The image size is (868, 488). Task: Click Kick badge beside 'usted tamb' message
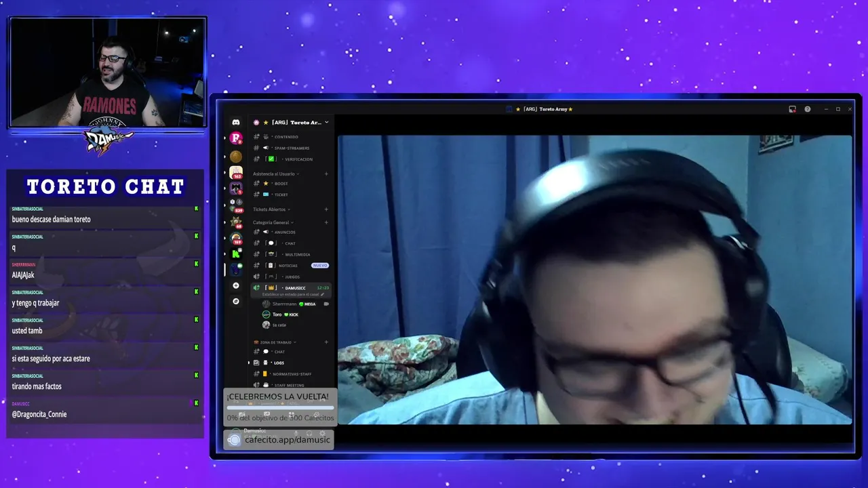pos(197,319)
